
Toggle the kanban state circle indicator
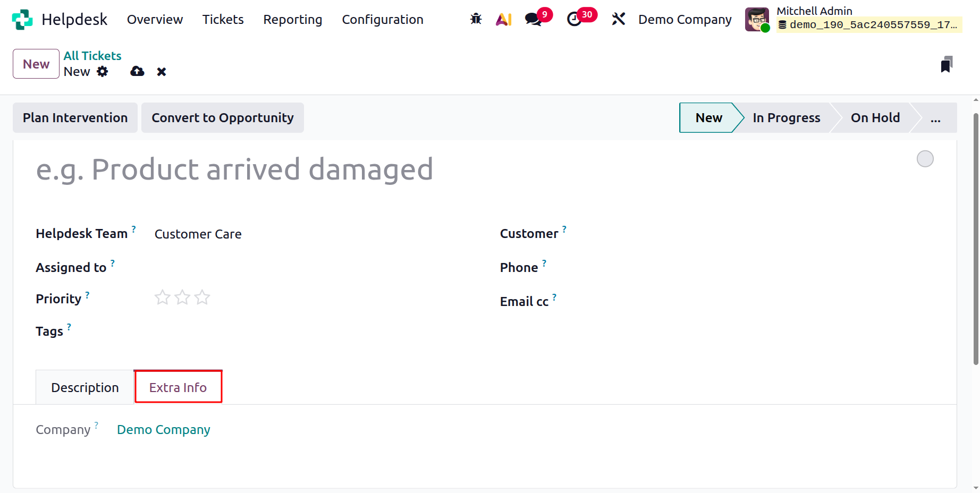point(925,159)
